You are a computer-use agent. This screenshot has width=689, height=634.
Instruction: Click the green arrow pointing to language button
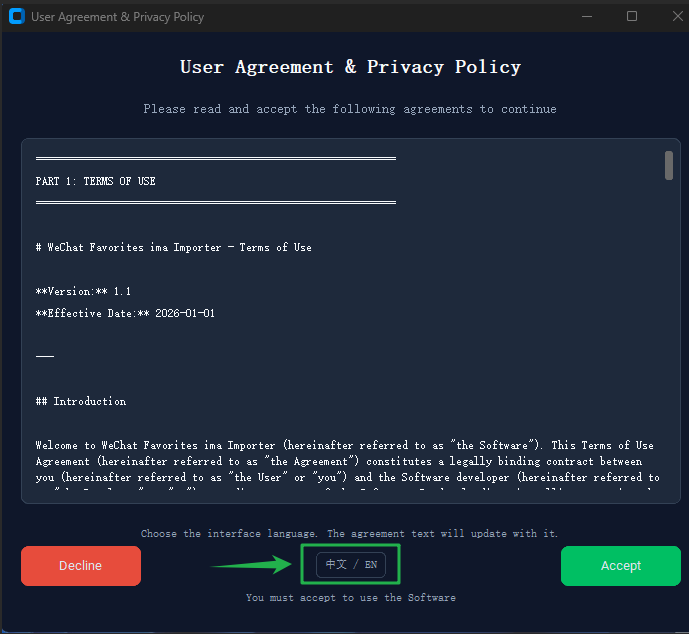pyautogui.click(x=251, y=565)
